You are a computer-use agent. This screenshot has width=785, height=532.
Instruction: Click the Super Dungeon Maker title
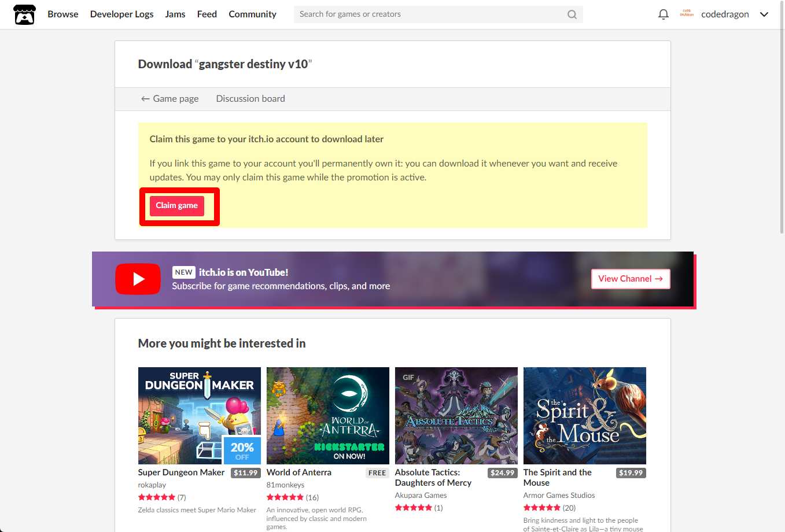181,472
